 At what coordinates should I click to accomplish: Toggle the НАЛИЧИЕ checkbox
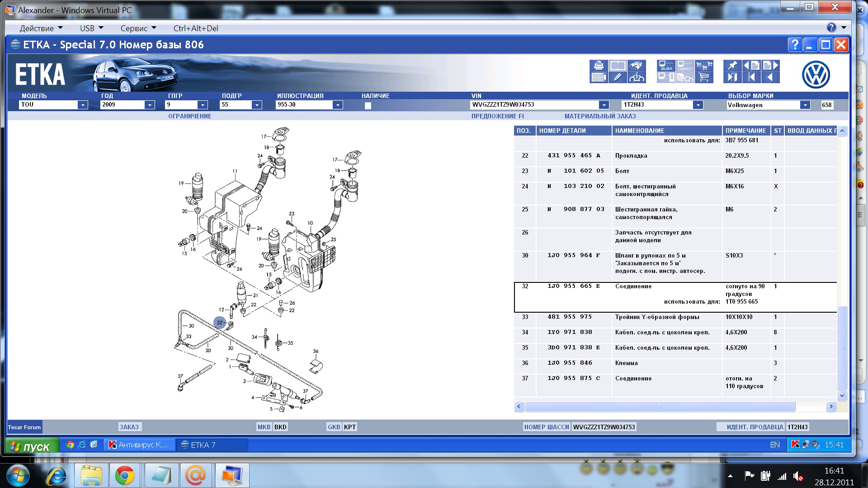click(368, 105)
